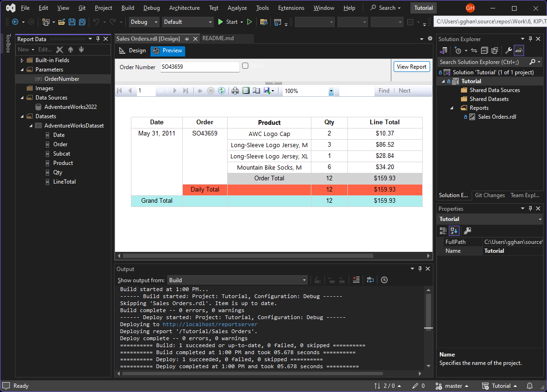Toggle alphabetical sorting in Properties panel
The width and height of the screenshot is (547, 392).
[454, 230]
